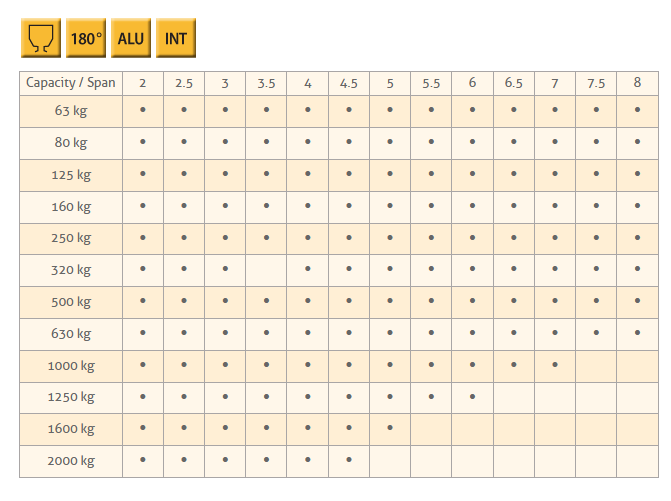The height and width of the screenshot is (501, 671).
Task: Click the ALU material icon
Action: click(131, 38)
